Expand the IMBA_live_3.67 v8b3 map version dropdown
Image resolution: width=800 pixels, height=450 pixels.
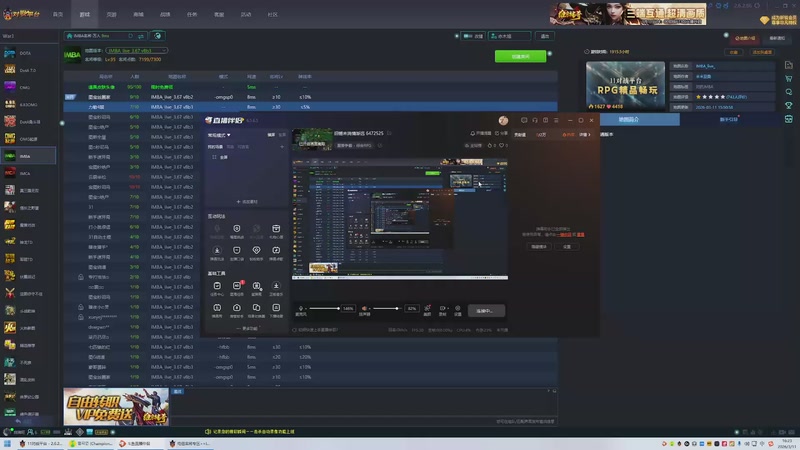[x=137, y=51]
